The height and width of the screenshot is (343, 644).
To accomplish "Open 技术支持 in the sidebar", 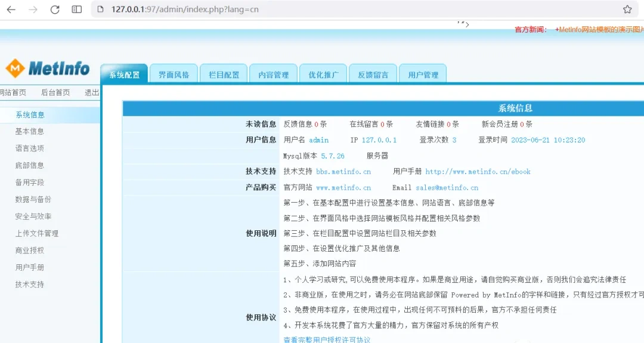I will pos(30,285).
